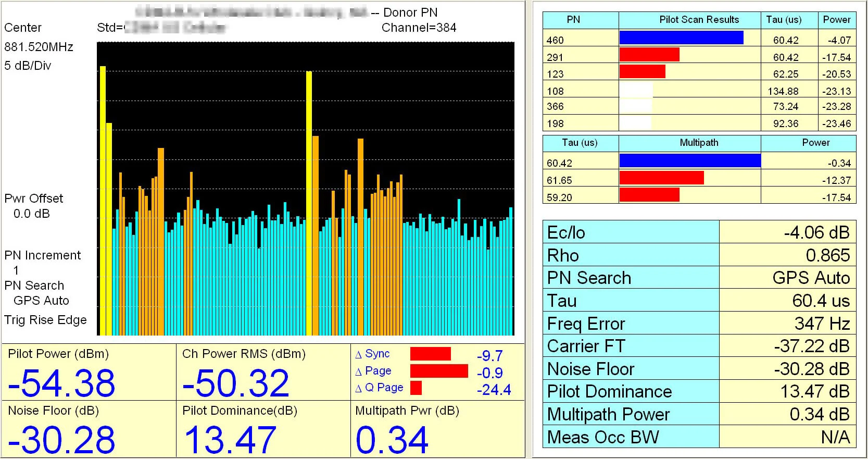Select the red Sync delta bar

[x=431, y=354]
